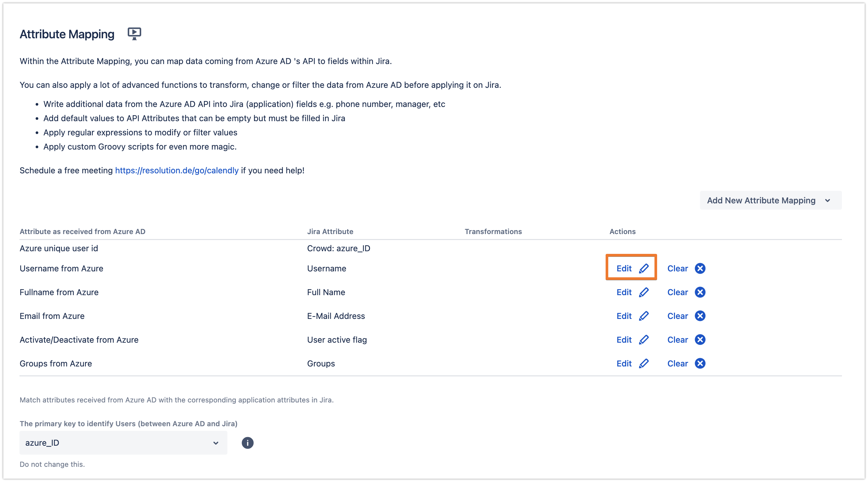Open the resolution.de calendly link
Viewport: 868px width, 482px height.
(x=177, y=171)
